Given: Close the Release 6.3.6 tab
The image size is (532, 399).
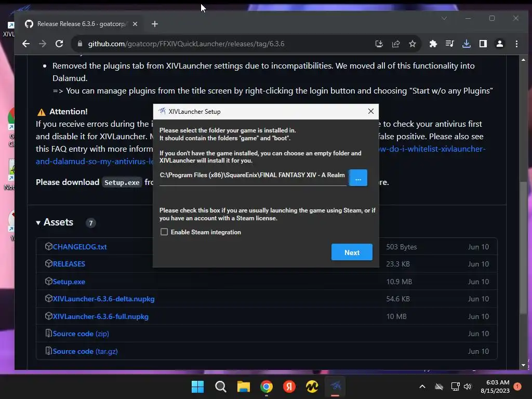Looking at the screenshot, I should (x=135, y=24).
